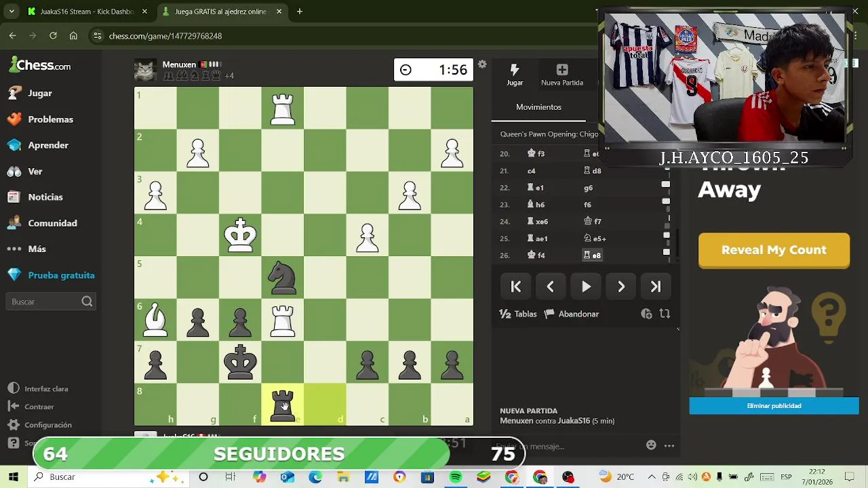Click the add-time clock icon

click(646, 314)
